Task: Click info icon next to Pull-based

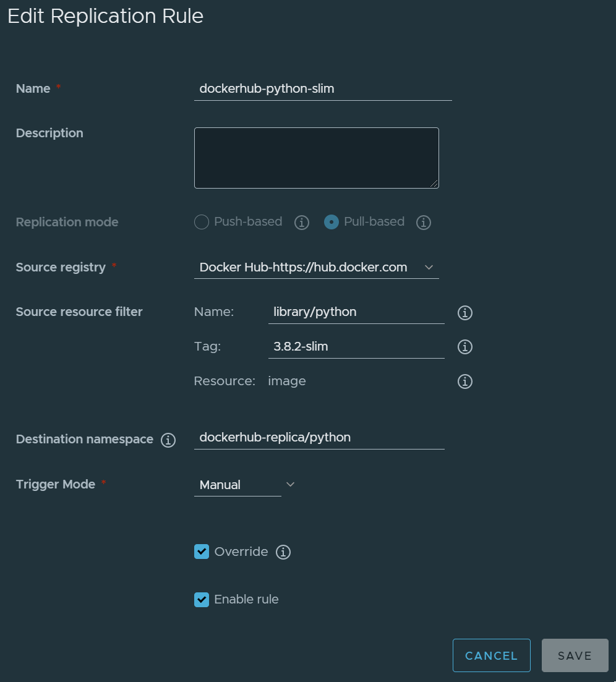Action: pyautogui.click(x=423, y=223)
